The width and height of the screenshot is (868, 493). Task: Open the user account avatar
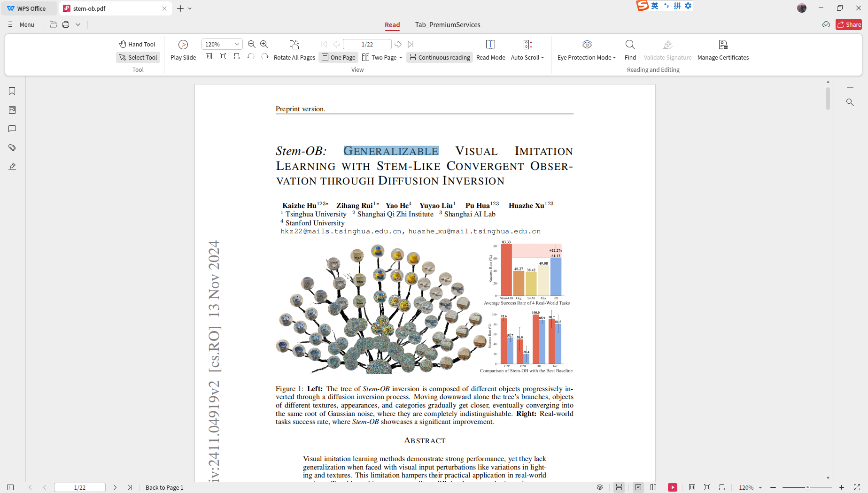pos(802,8)
